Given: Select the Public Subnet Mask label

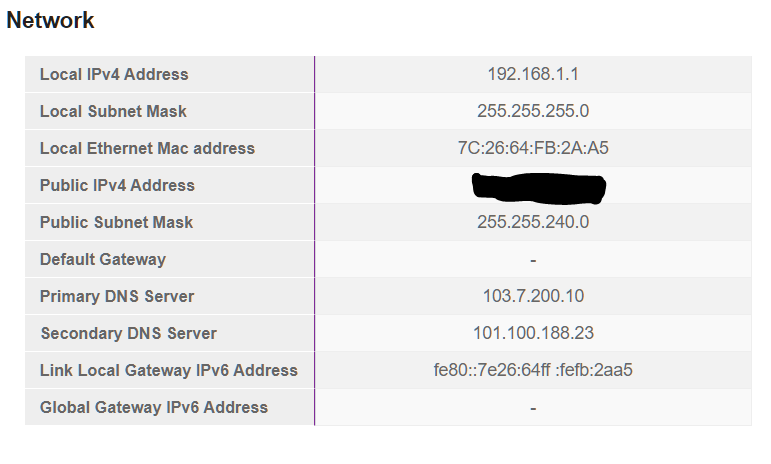Looking at the screenshot, I should pos(117,222).
